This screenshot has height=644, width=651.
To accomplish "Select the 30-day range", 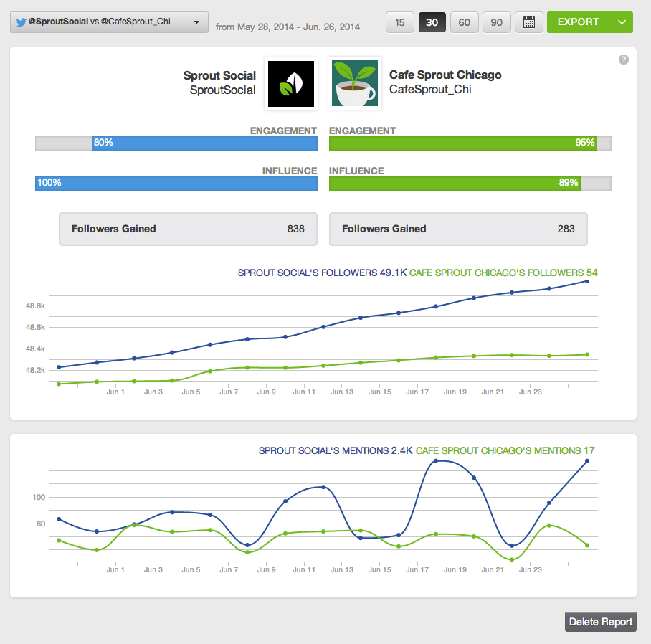I will tap(432, 22).
